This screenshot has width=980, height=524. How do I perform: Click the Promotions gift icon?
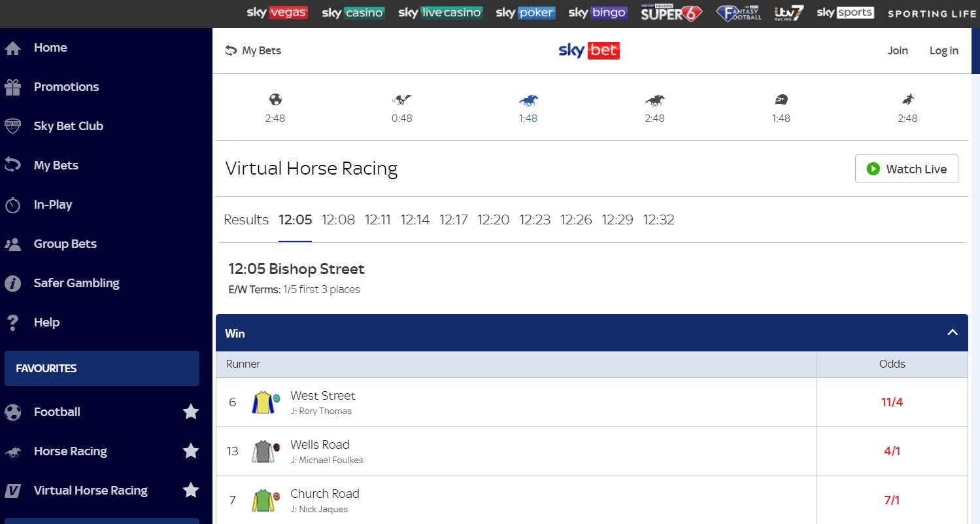13,87
